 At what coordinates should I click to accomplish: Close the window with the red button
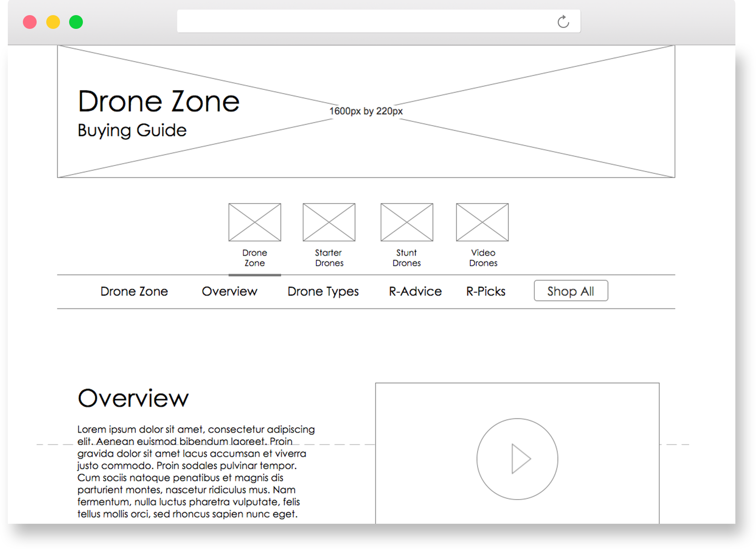pyautogui.click(x=30, y=22)
